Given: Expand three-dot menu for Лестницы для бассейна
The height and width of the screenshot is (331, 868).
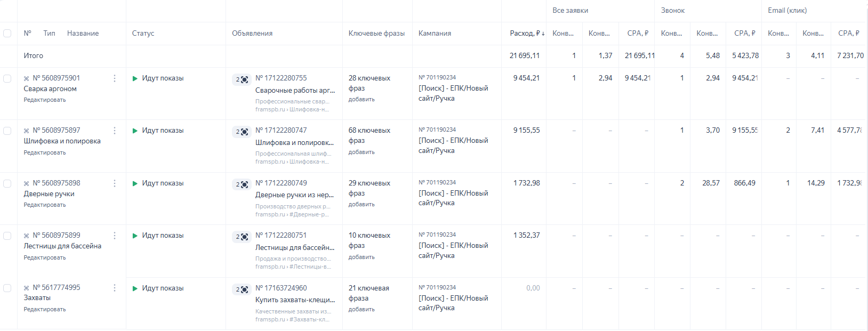Looking at the screenshot, I should pos(115,236).
